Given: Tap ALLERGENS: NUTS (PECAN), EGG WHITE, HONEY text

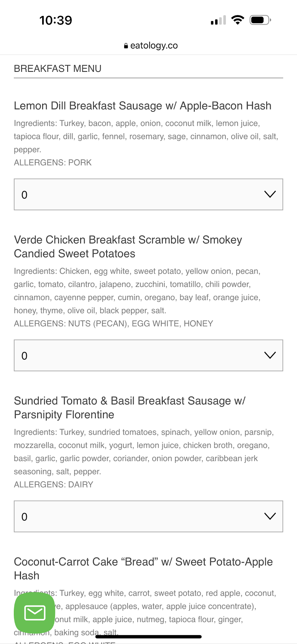Looking at the screenshot, I should pos(113,324).
